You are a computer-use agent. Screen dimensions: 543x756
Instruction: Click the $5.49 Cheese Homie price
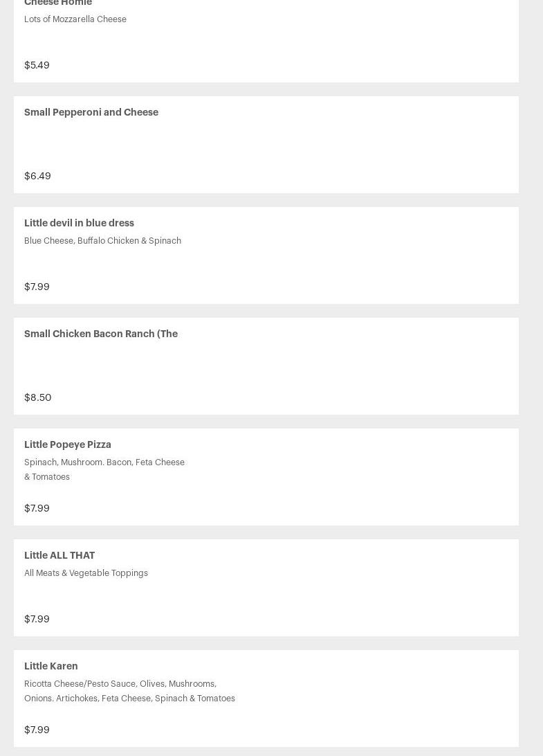coord(37,65)
